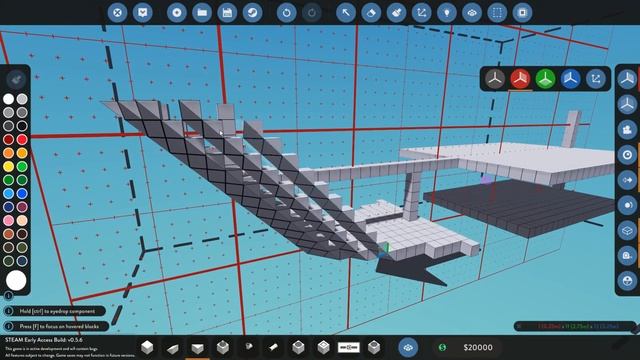Open the Steam Workshop icon

(253, 13)
